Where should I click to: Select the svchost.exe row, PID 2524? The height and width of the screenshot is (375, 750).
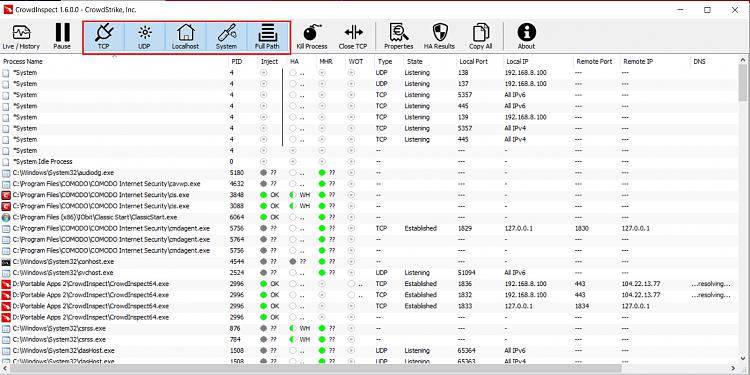pyautogui.click(x=369, y=273)
